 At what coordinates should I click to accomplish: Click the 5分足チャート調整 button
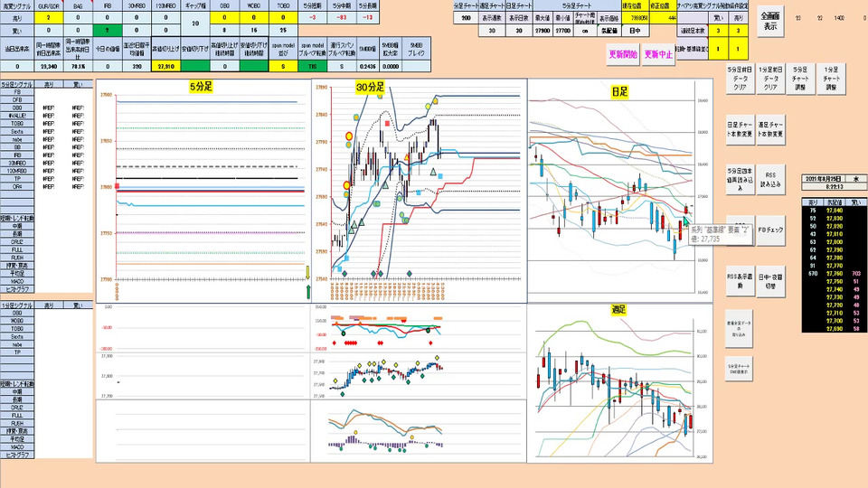click(800, 79)
